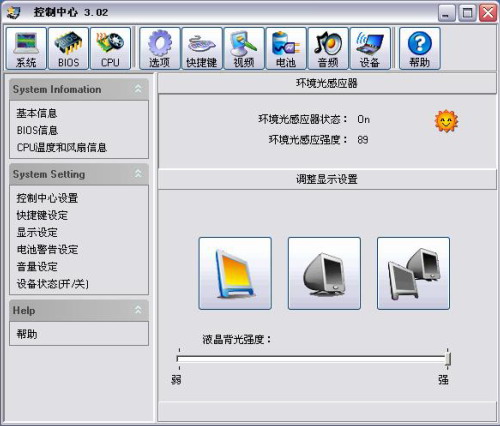Click the 帮助 link under Help panel
500x426 pixels.
tap(27, 334)
